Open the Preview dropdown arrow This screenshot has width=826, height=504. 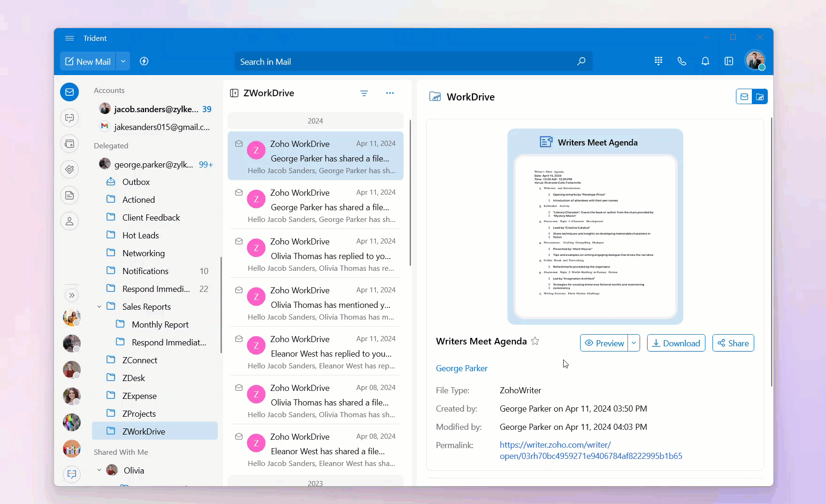(x=634, y=343)
